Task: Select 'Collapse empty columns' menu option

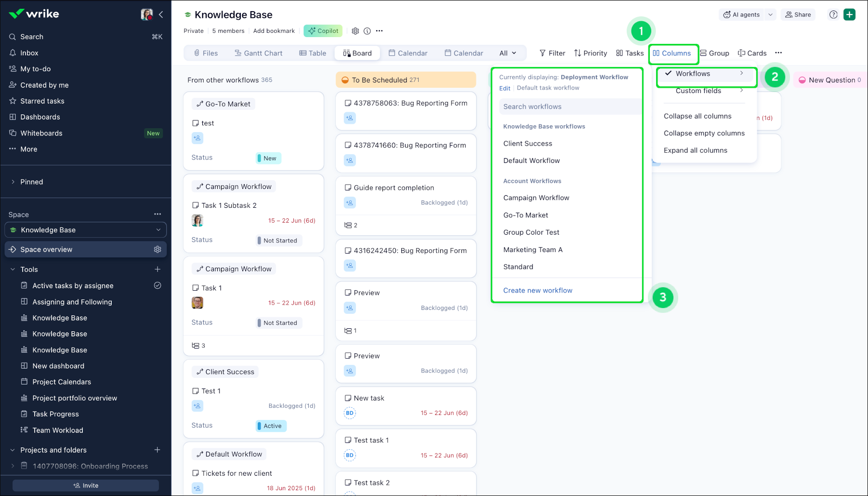Action: coord(704,133)
